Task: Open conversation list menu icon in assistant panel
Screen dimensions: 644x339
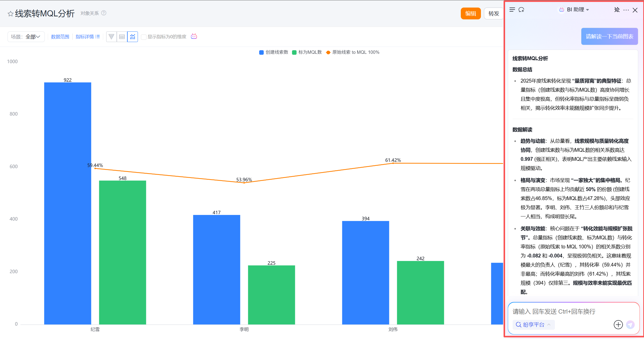Action: 512,10
